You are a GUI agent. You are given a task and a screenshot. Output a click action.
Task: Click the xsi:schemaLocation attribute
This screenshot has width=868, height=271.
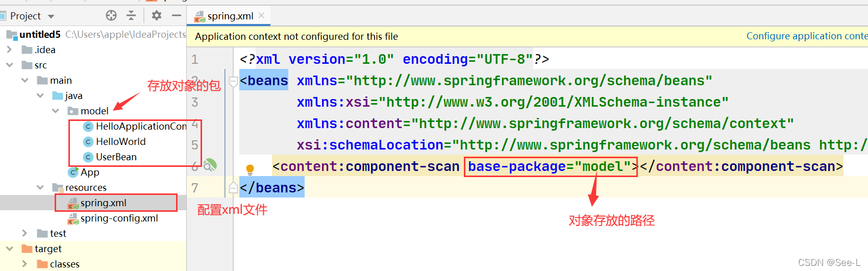tap(582, 145)
